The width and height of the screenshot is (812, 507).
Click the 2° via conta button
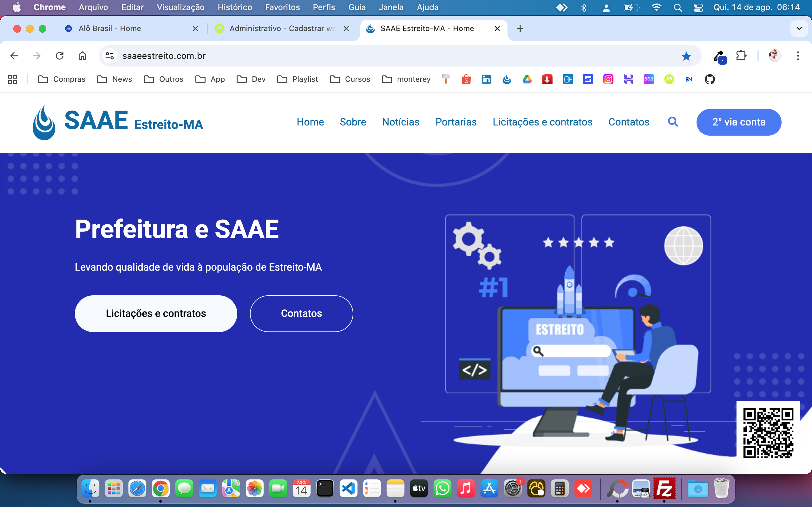point(738,122)
